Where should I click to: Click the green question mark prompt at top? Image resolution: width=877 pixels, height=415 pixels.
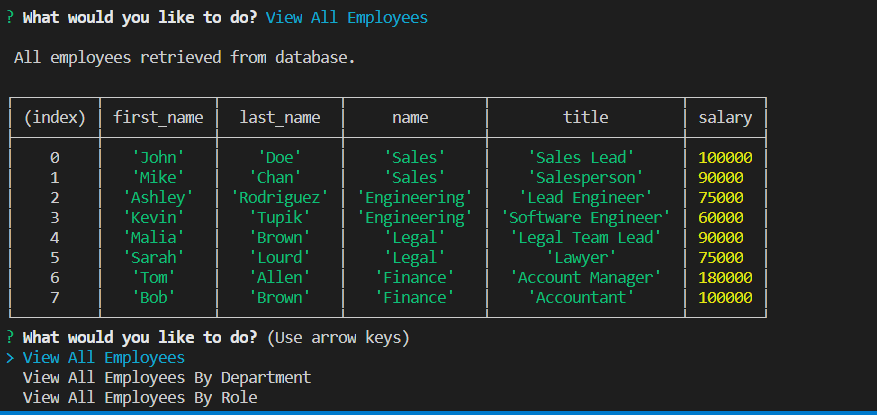[x=10, y=18]
